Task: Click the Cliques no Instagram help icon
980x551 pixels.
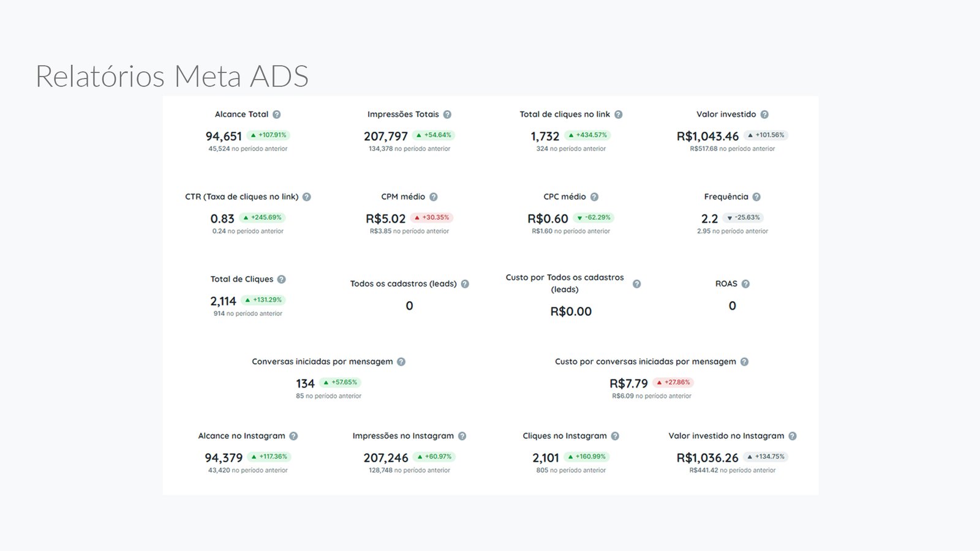Action: [615, 437]
